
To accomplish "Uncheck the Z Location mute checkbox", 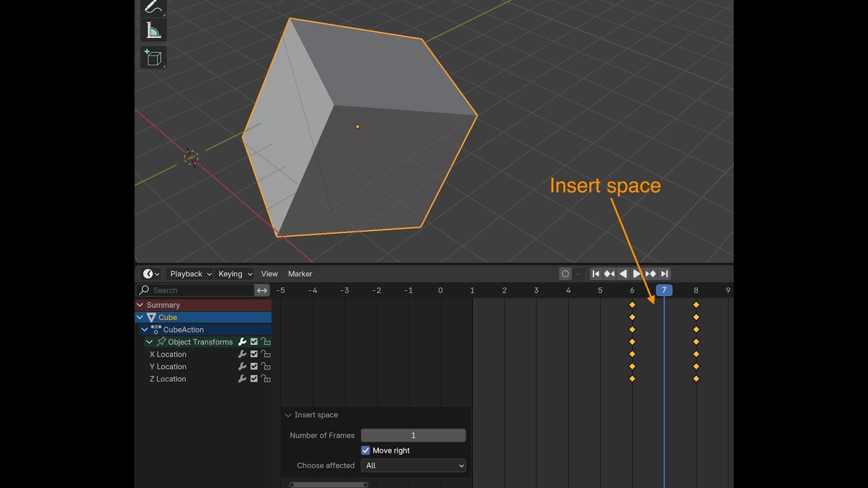I will (254, 379).
